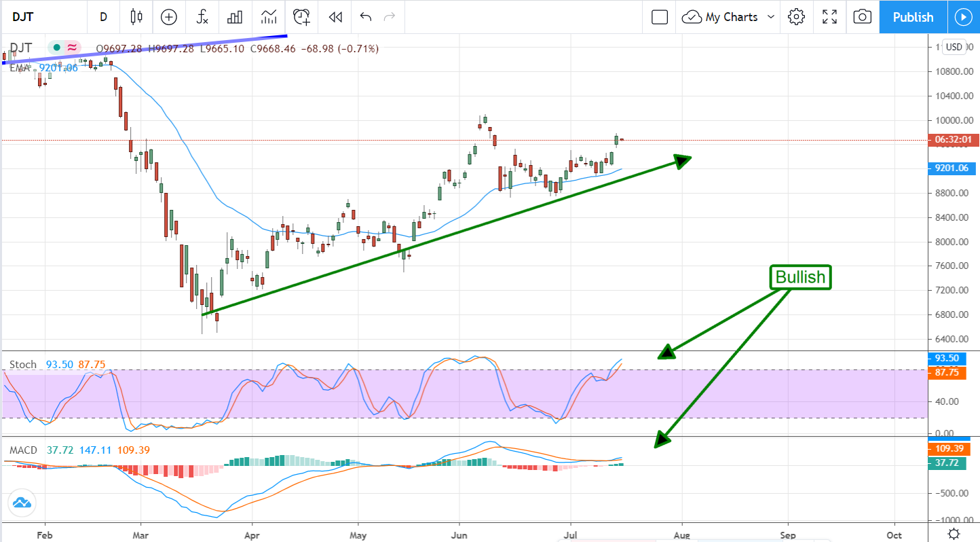Image resolution: width=980 pixels, height=542 pixels.
Task: Expand the My Charts dropdown arrow
Action: tap(770, 17)
